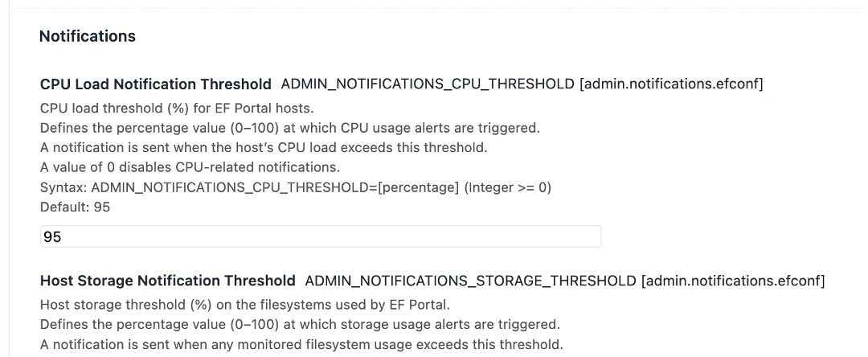The width and height of the screenshot is (868, 357).
Task: Click the Host Storage Notification Threshold label
Action: [167, 281]
